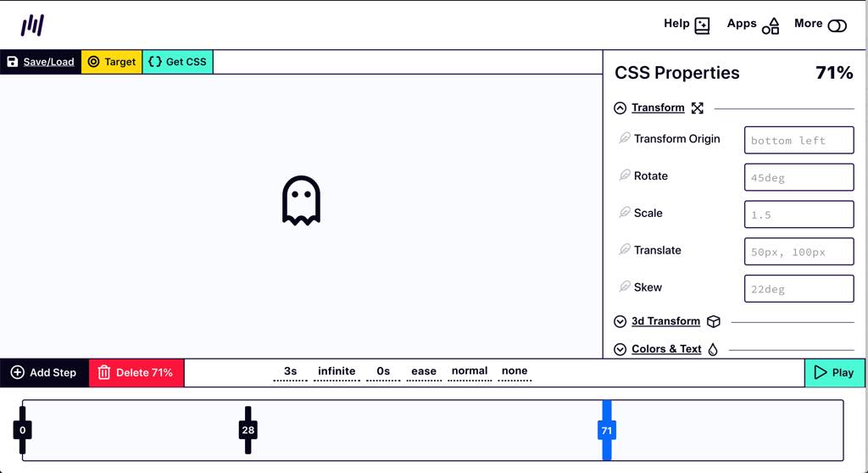
Task: Click the Rotate input field
Action: [798, 178]
